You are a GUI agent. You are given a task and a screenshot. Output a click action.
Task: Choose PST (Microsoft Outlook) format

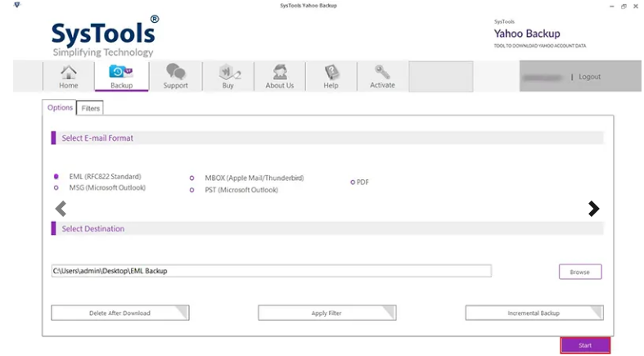(x=191, y=190)
